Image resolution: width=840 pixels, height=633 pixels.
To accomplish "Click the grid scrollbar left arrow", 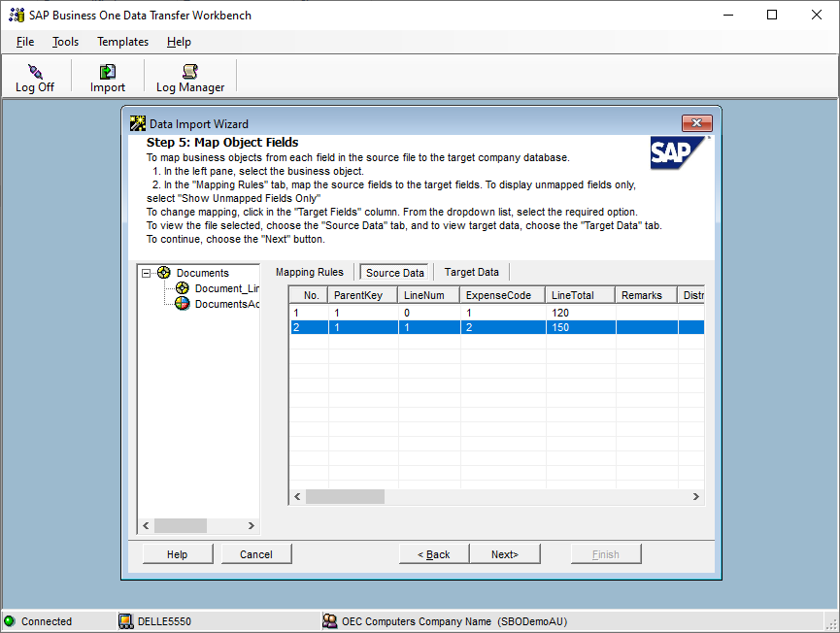I will [297, 496].
